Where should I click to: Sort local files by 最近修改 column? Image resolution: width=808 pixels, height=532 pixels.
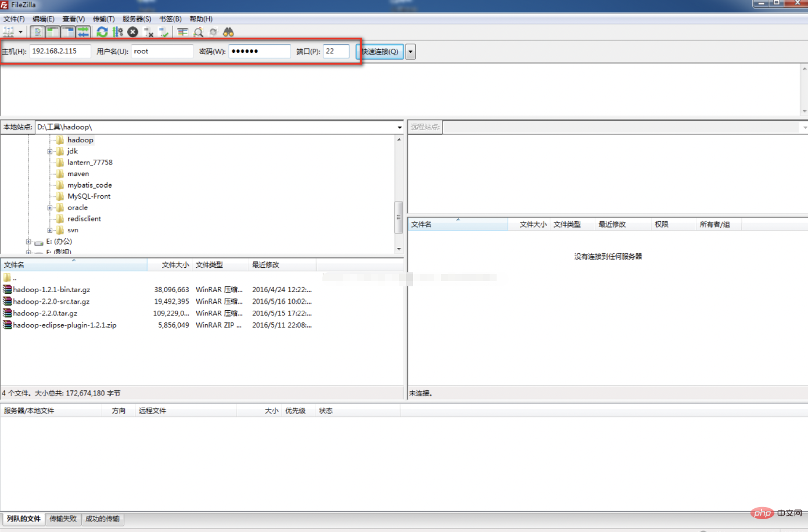point(283,265)
